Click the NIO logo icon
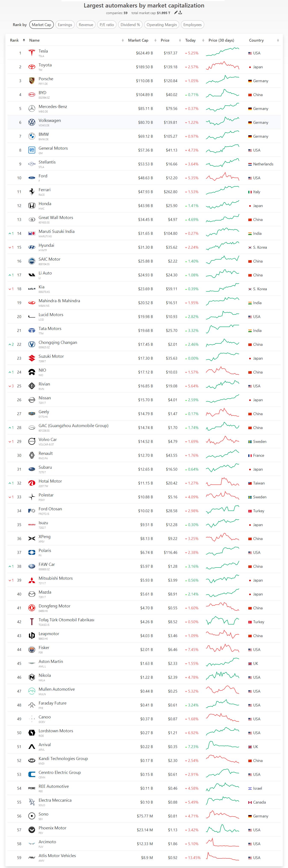This screenshot has height=868, width=288. pyautogui.click(x=32, y=372)
